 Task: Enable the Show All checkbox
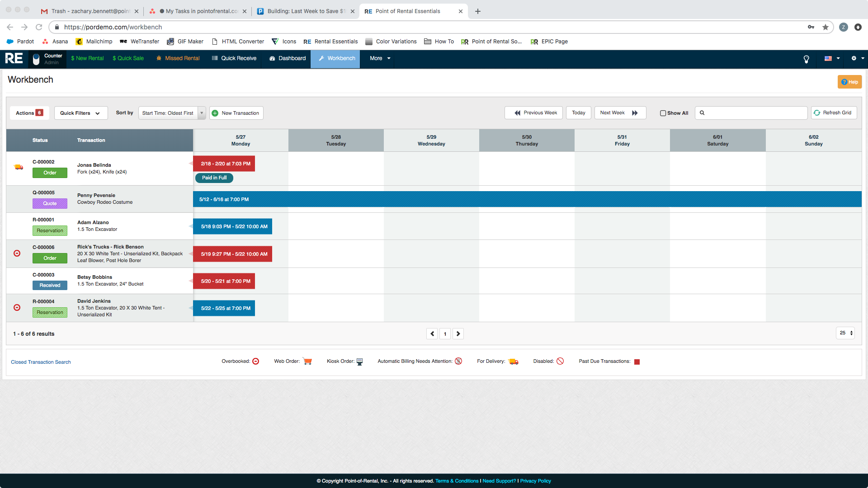[663, 113]
